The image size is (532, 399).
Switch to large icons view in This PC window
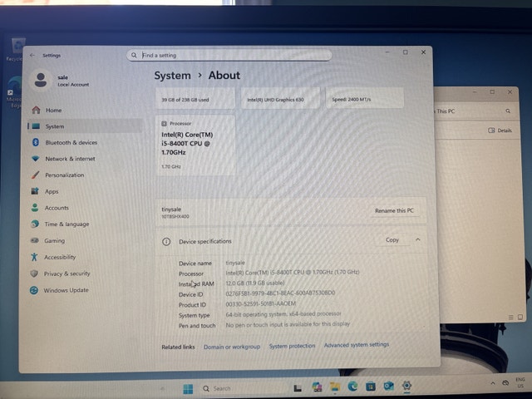pos(520,317)
